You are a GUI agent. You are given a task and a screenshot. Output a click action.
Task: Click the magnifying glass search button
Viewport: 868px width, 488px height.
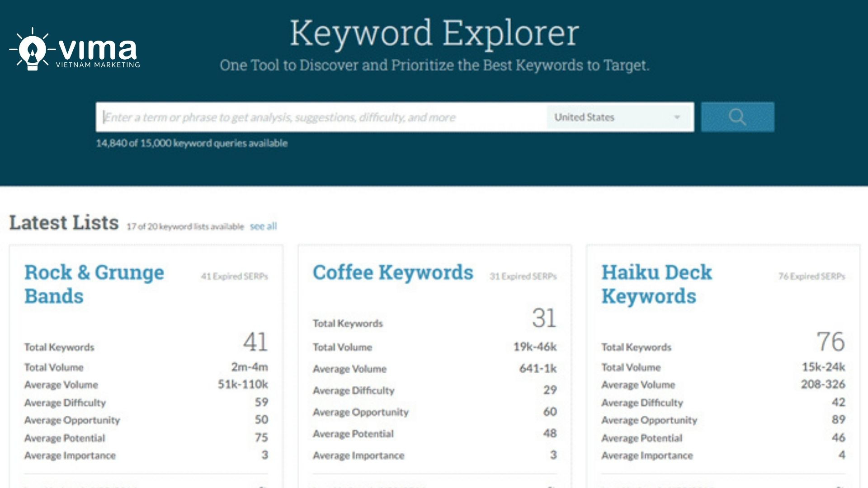point(737,117)
